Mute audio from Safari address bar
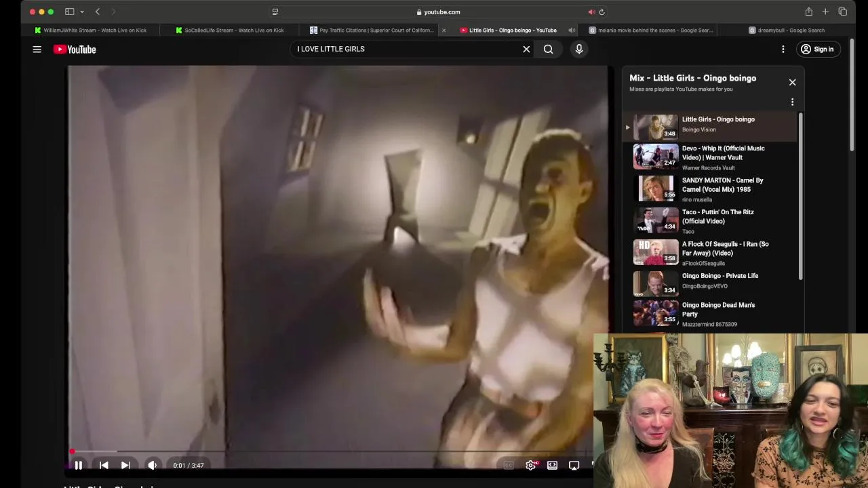The image size is (868, 488). point(591,12)
